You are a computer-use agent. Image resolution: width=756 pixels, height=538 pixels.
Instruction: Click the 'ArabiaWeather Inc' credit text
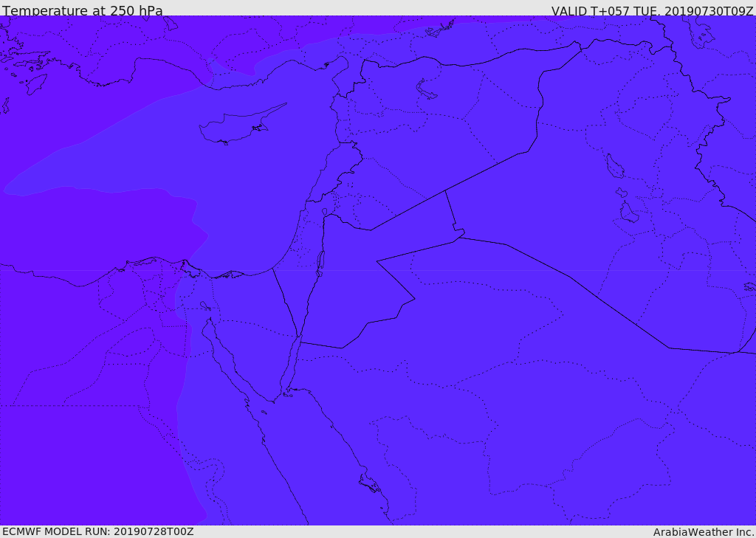pos(704,532)
